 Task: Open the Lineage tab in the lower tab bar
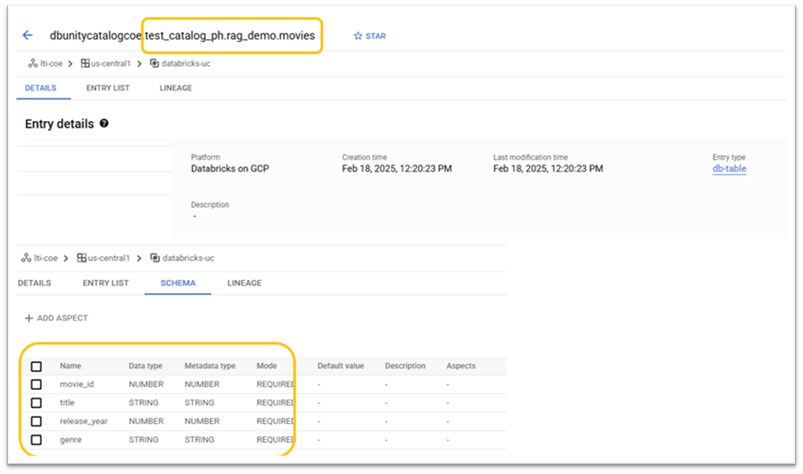(244, 283)
